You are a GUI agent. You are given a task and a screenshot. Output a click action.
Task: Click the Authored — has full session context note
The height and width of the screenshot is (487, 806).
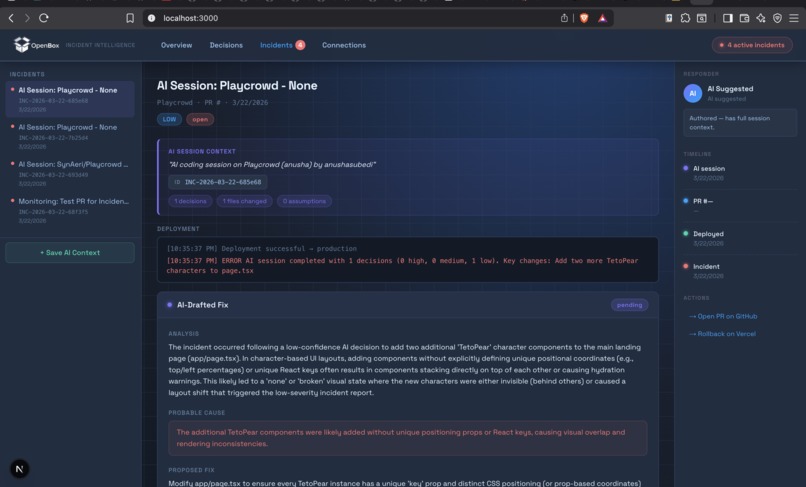(x=740, y=122)
